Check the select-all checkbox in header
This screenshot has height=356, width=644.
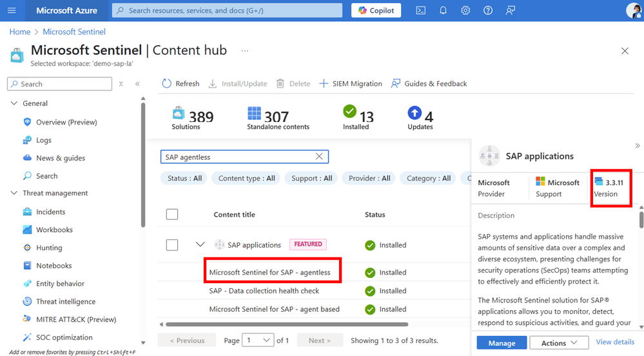click(x=172, y=214)
